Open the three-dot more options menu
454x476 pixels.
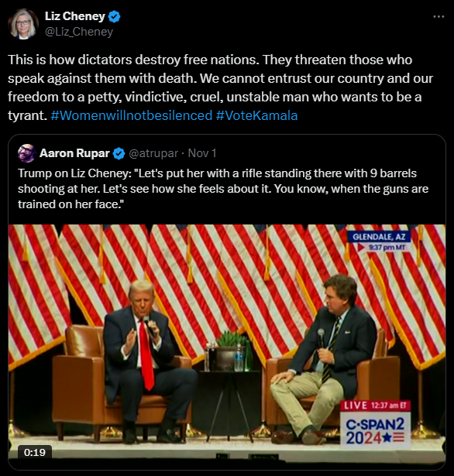pyautogui.click(x=439, y=17)
